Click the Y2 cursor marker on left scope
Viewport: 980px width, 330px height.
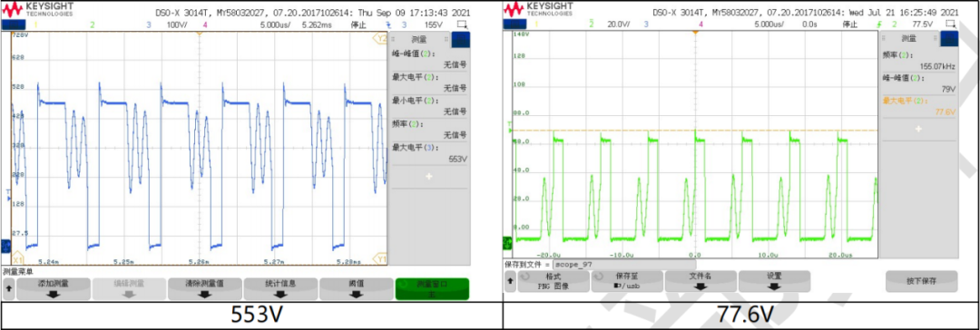(380, 39)
